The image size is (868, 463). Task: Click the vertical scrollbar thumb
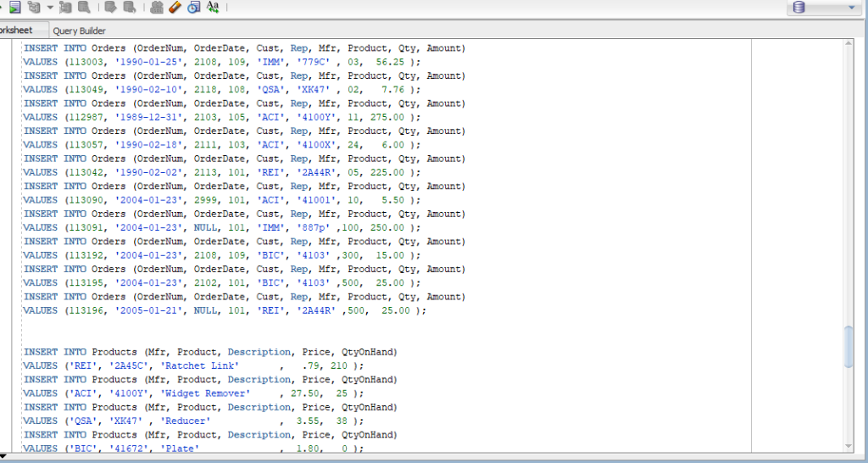[849, 347]
